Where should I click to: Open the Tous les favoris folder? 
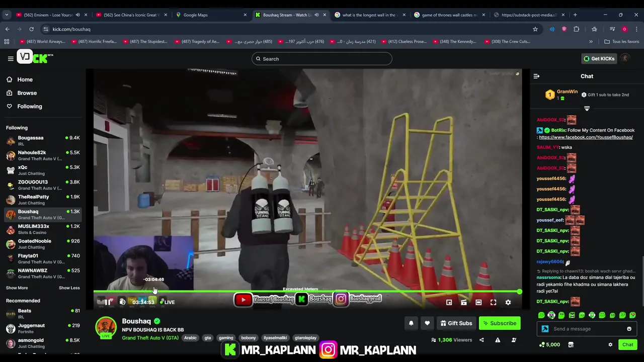[622, 42]
